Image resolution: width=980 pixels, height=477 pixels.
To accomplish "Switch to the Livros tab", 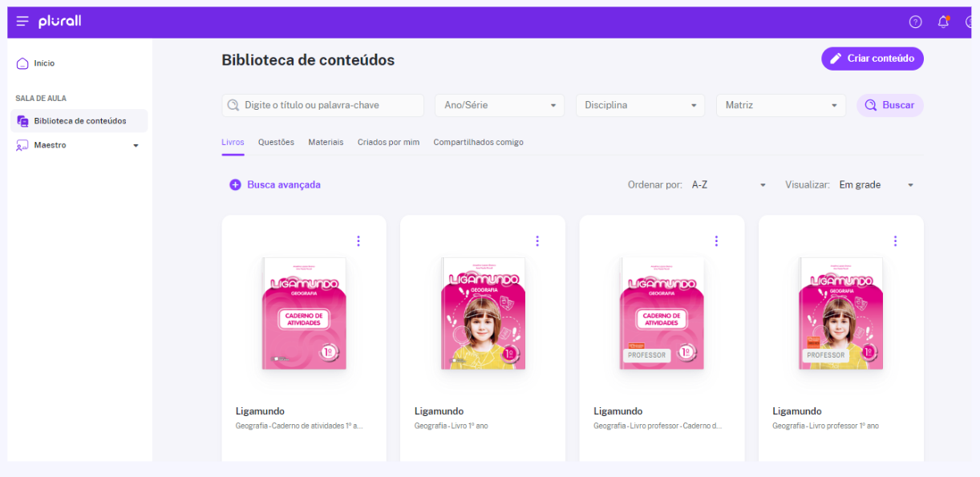I will (x=233, y=142).
